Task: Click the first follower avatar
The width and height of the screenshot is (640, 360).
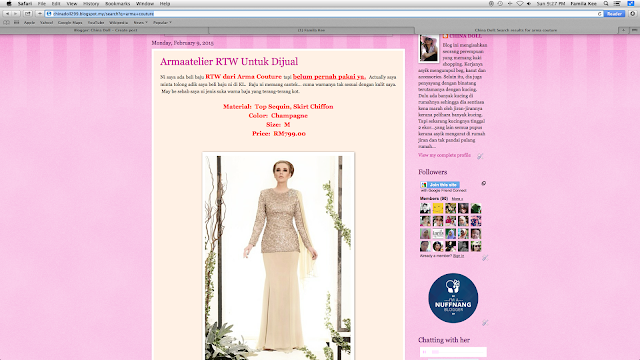Action: [x=425, y=208]
